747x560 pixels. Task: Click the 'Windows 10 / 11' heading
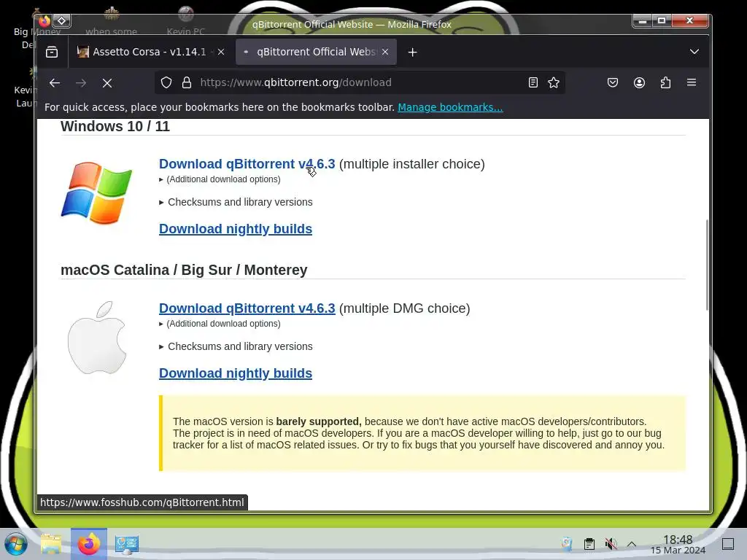(115, 126)
